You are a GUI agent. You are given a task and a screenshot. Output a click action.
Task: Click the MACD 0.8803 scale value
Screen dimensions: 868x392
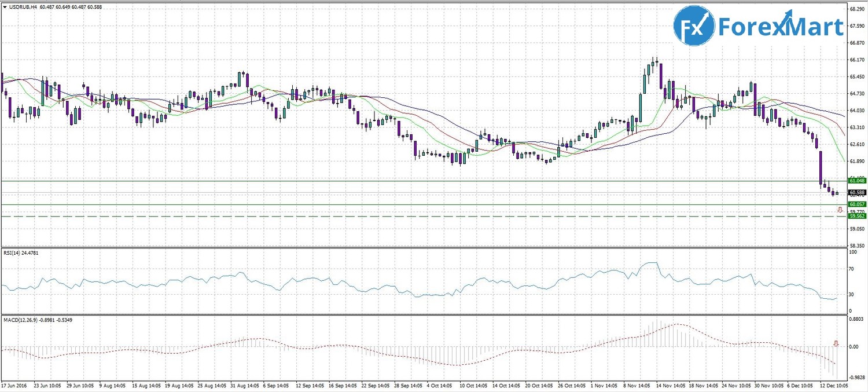tap(856, 319)
